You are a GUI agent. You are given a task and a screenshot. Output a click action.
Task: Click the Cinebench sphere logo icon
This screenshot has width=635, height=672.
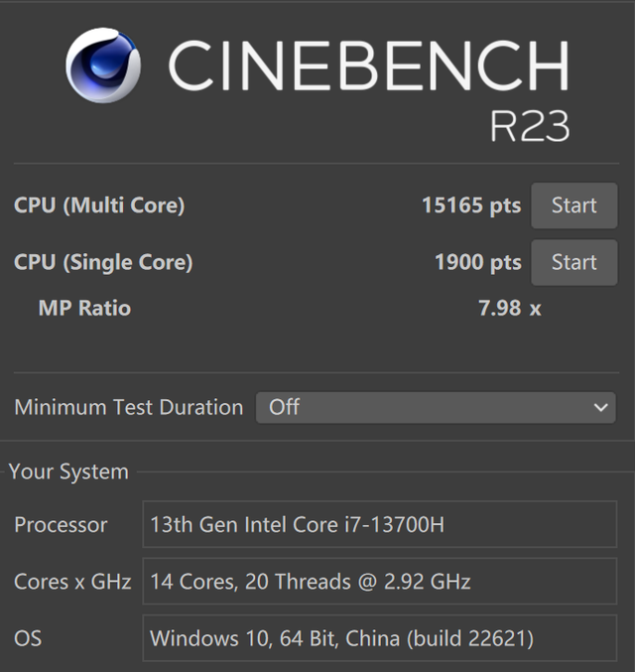click(x=103, y=66)
